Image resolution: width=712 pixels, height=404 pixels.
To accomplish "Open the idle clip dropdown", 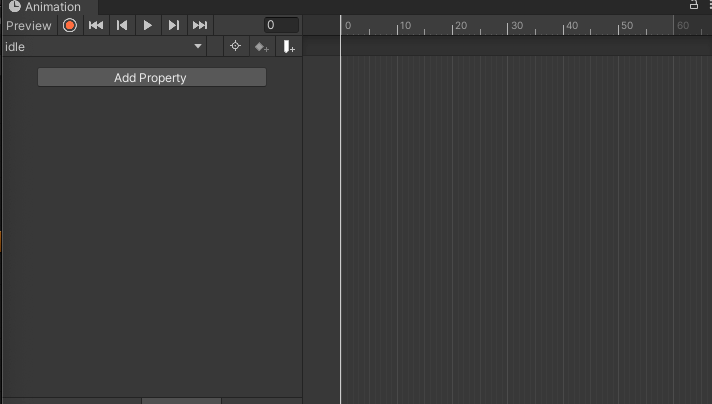I will (104, 46).
